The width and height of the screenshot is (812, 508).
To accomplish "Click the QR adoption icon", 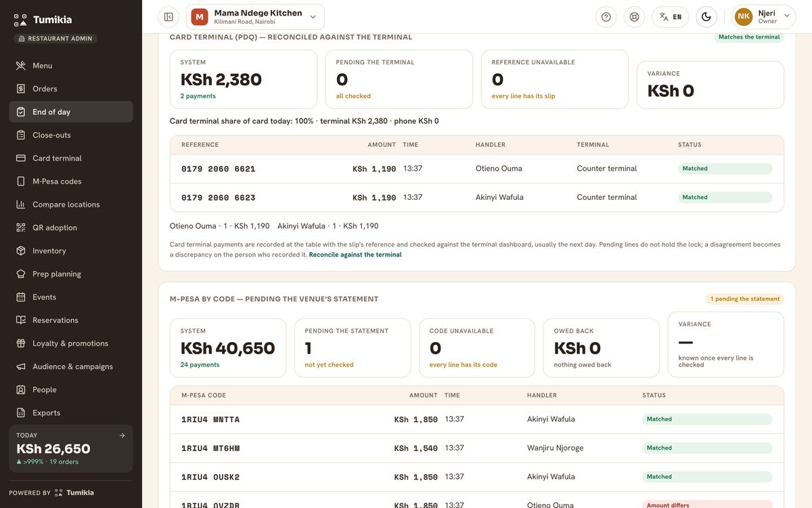I will [x=20, y=228].
